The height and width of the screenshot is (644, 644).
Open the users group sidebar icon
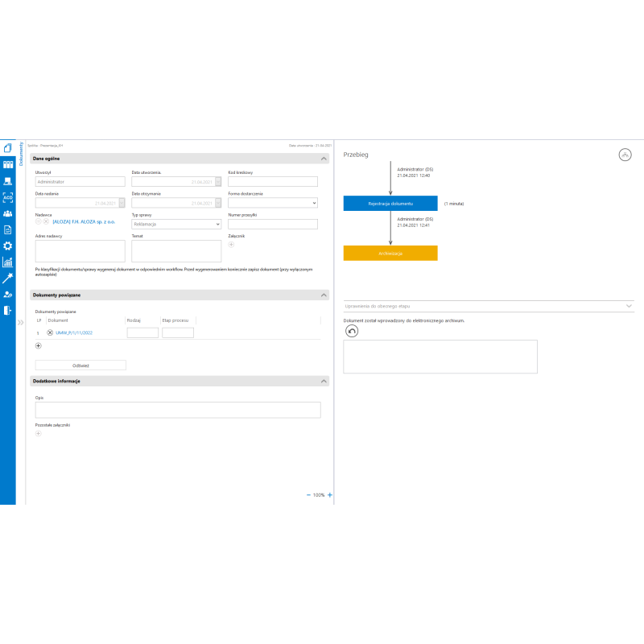coord(7,213)
